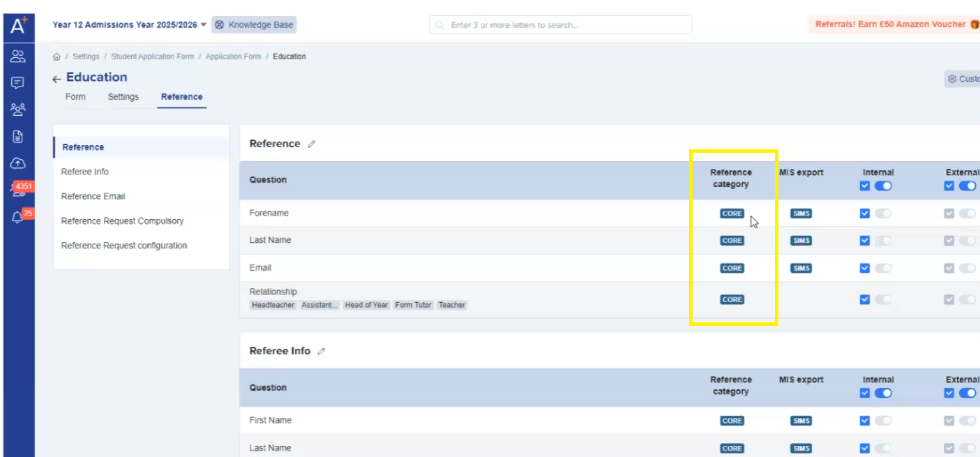Click the home icon in breadcrumb
The height and width of the screenshot is (457, 980).
(x=57, y=57)
